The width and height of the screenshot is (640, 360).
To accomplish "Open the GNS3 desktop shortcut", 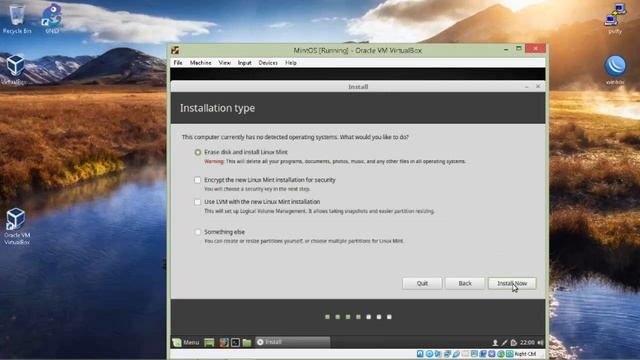I will tap(52, 19).
